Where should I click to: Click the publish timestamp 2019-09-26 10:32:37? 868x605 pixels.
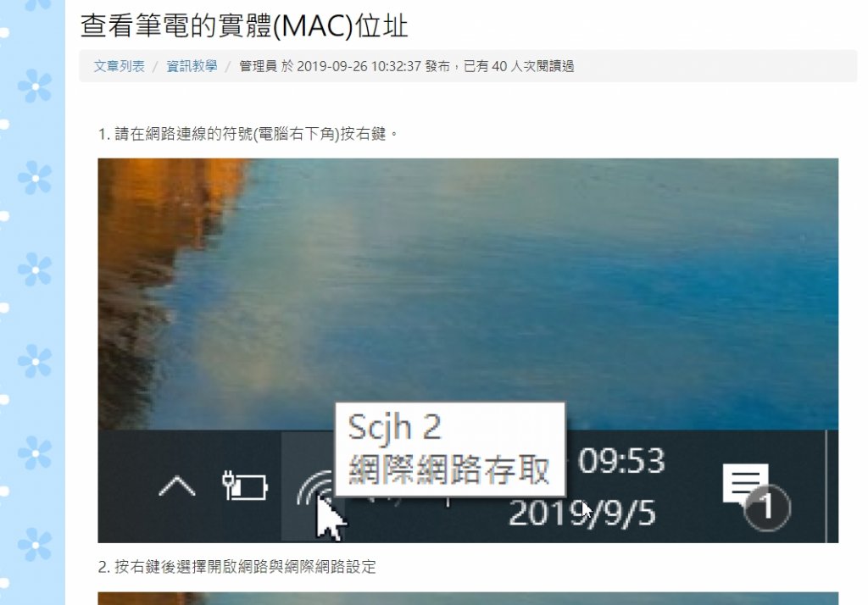(359, 66)
